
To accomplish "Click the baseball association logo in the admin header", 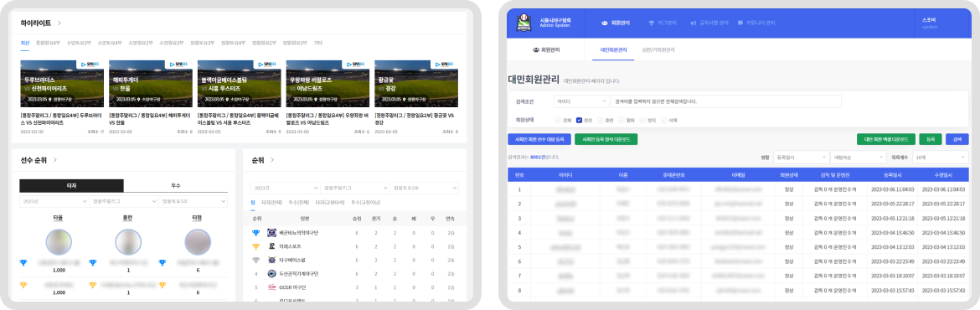I will 524,23.
